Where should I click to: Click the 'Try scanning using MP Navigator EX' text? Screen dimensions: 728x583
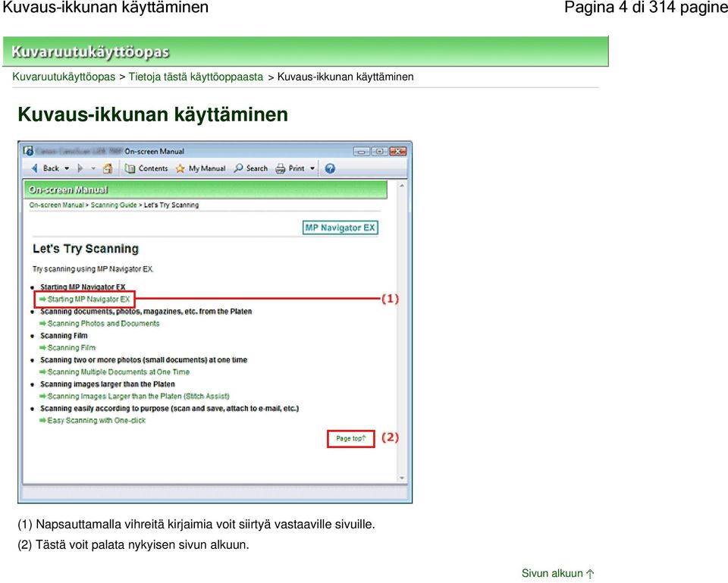93,268
